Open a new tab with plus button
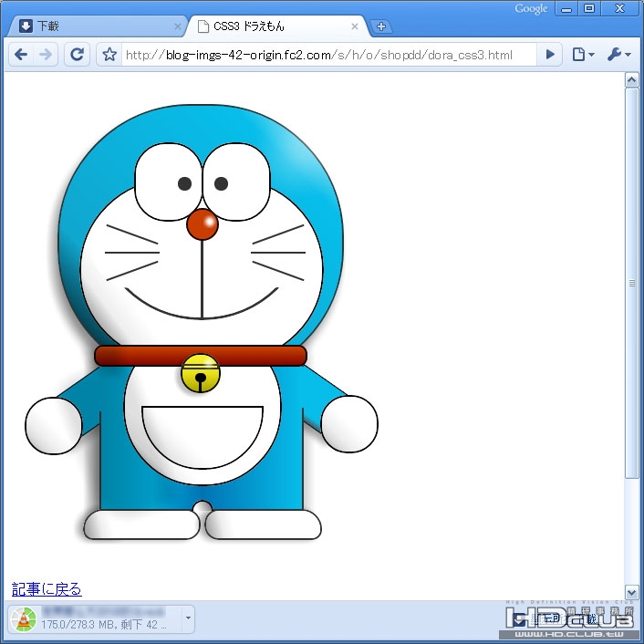The height and width of the screenshot is (644, 644). (381, 26)
